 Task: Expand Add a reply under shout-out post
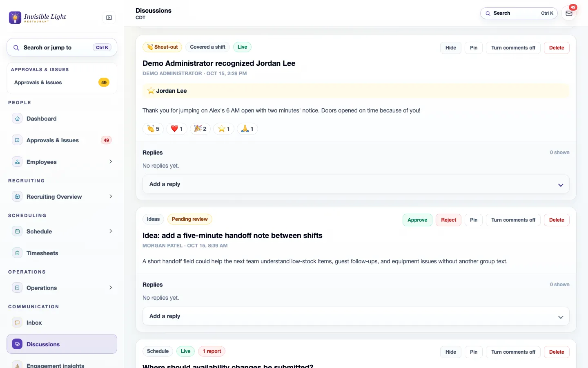(x=356, y=184)
